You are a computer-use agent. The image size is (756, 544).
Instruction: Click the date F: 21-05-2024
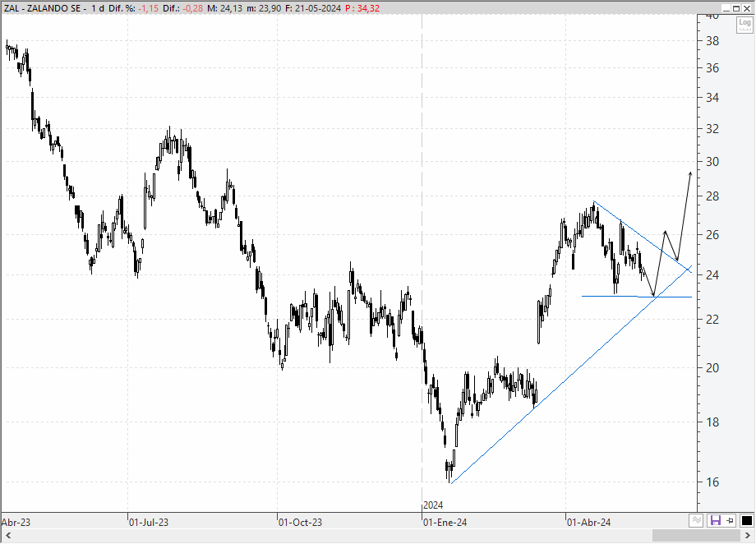click(313, 9)
